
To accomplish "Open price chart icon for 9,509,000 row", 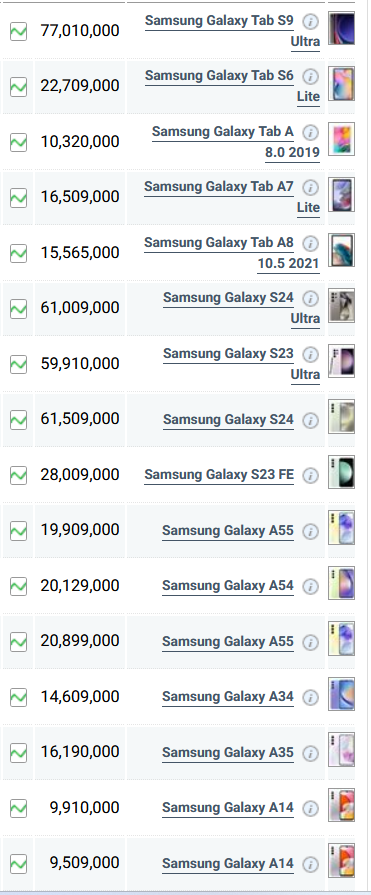I will 18,864.
